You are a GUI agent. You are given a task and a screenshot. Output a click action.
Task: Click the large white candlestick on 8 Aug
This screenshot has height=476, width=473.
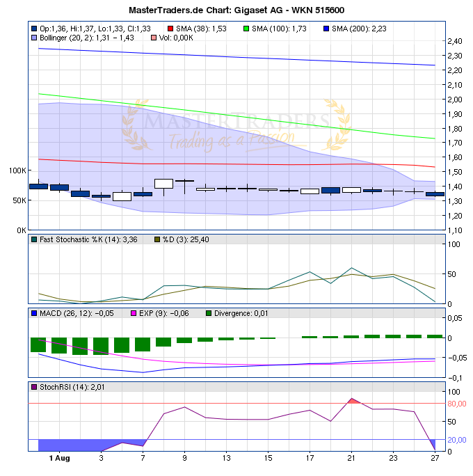164,184
